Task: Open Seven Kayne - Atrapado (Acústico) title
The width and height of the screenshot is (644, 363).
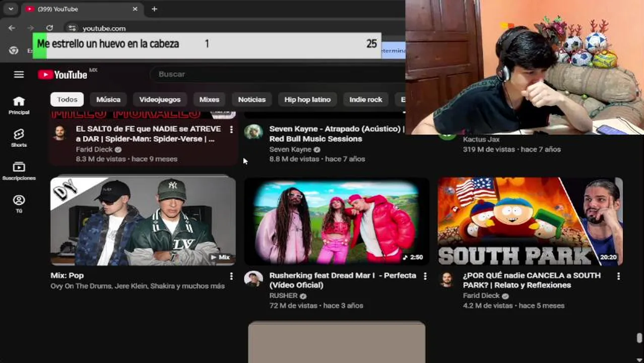Action: click(337, 134)
